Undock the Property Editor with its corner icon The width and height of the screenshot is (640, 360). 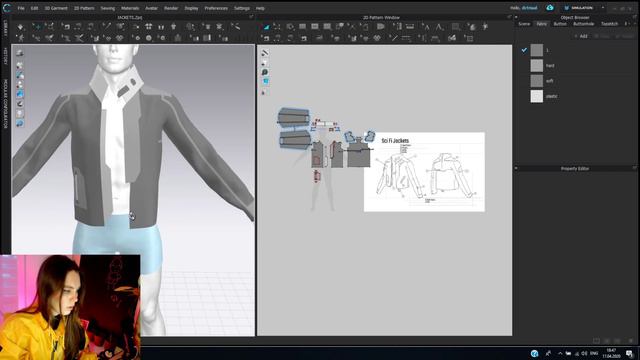[634, 168]
